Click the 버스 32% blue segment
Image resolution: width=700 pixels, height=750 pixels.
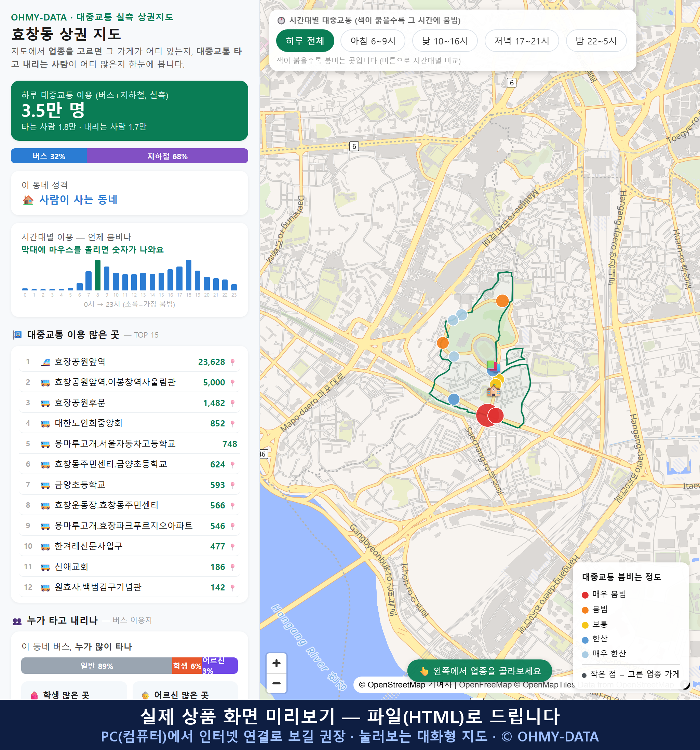tap(49, 156)
